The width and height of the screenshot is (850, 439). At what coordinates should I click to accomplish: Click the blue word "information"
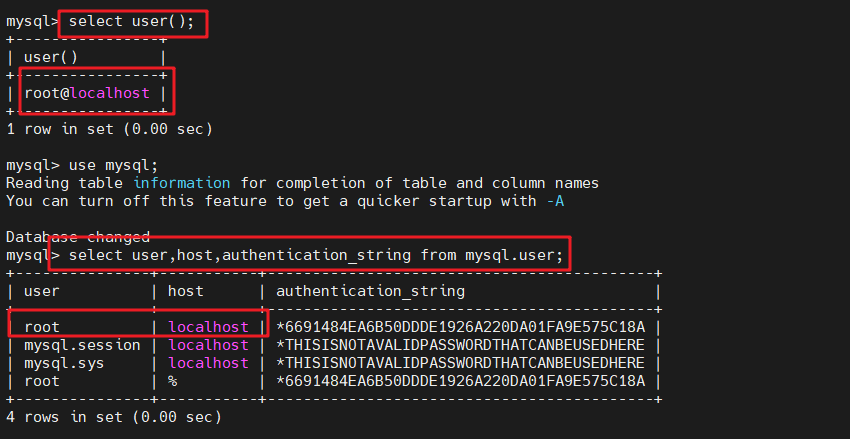click(x=181, y=183)
